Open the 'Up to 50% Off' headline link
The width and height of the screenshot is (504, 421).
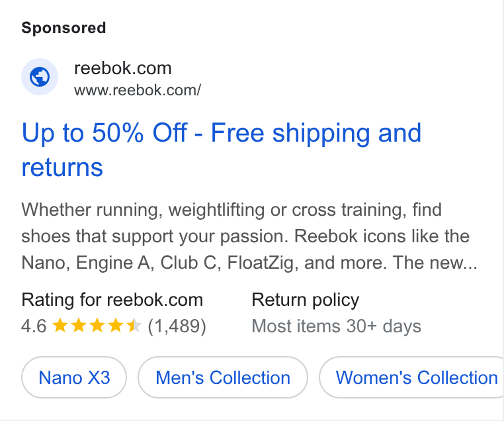[222, 150]
